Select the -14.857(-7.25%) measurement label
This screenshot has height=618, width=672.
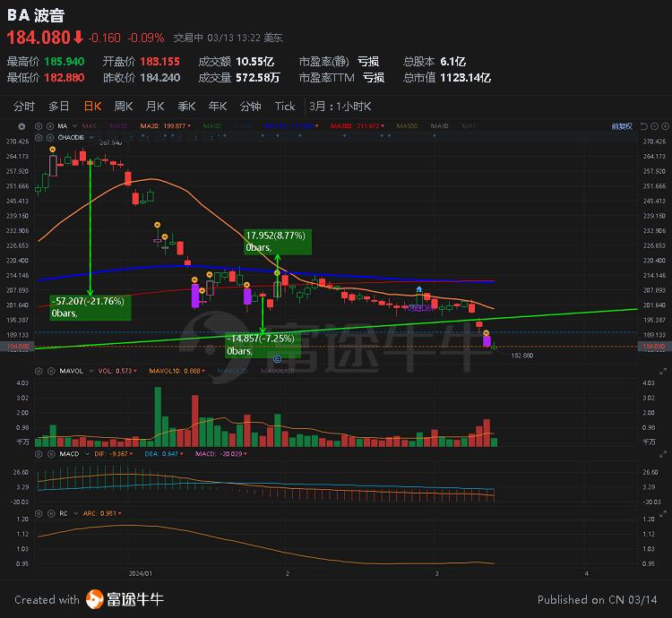pyautogui.click(x=263, y=345)
